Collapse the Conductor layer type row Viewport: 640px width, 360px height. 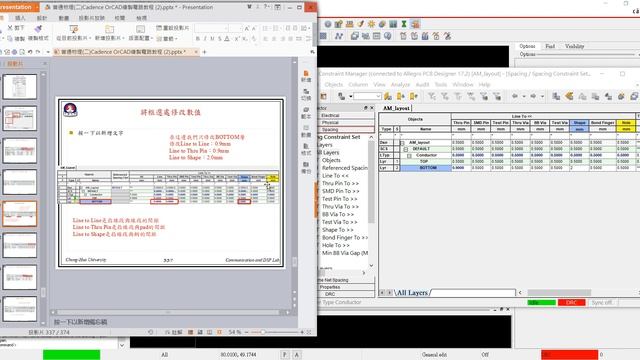(409, 156)
